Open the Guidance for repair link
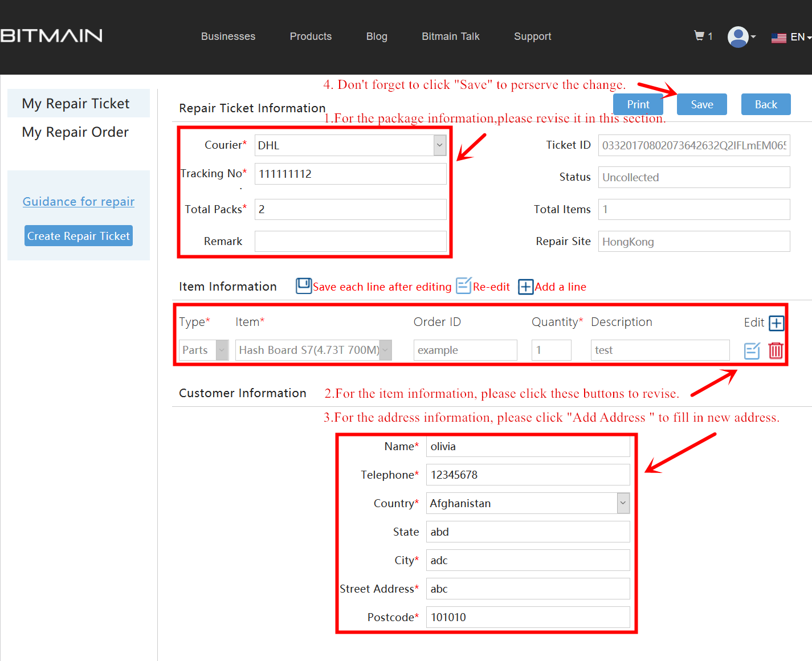 78,201
